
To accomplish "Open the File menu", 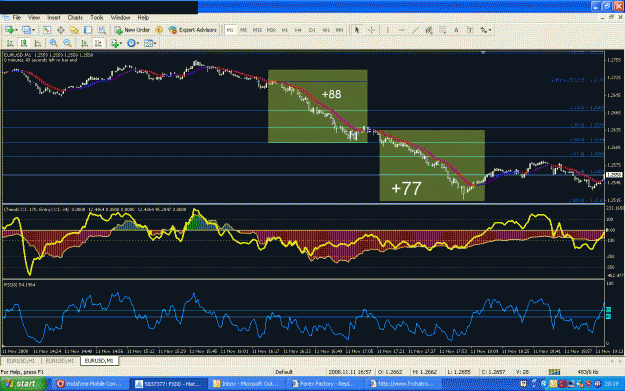I will tap(17, 18).
